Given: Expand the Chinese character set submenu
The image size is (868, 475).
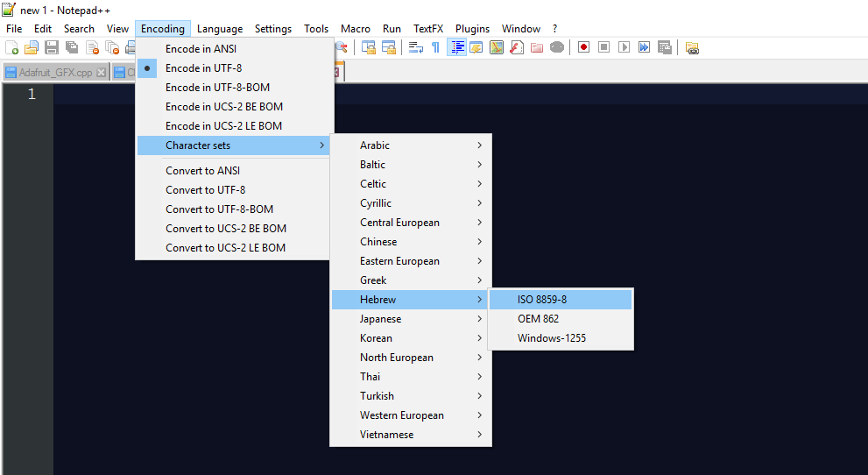Looking at the screenshot, I should pos(411,242).
